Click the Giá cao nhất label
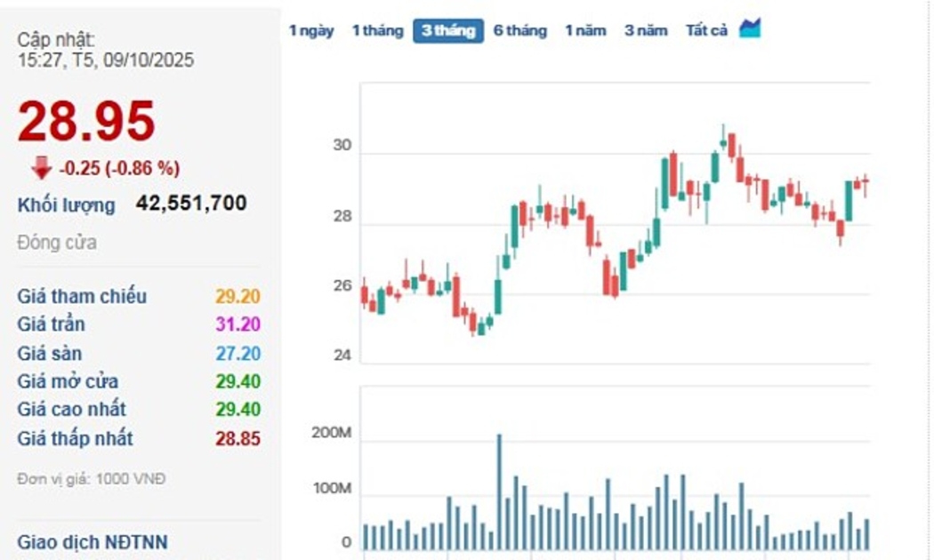934x560 pixels. click(x=71, y=410)
